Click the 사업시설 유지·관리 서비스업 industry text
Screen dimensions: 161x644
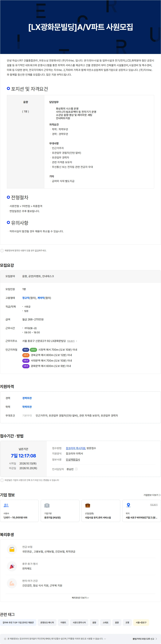coord(98,517)
